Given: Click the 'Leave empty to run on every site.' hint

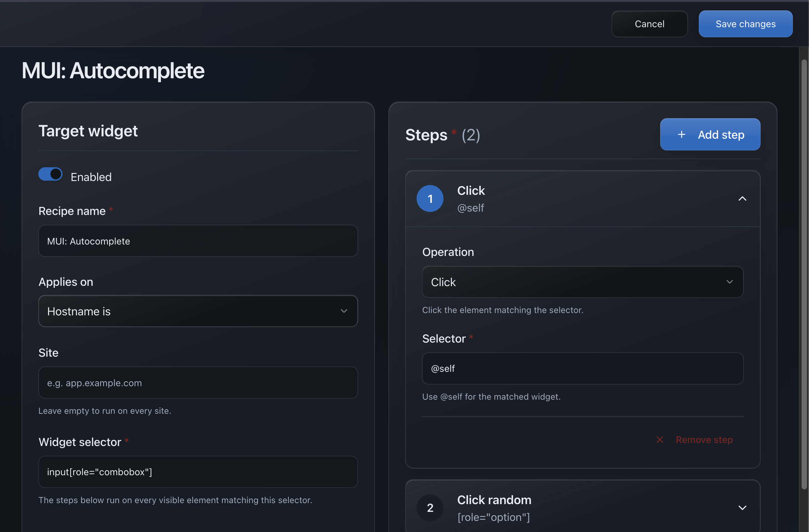Looking at the screenshot, I should 105,411.
